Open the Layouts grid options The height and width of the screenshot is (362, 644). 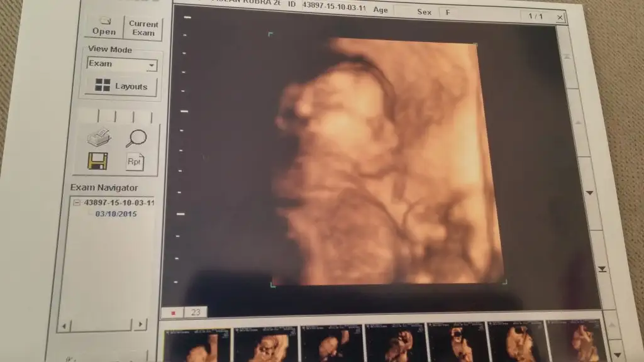click(121, 86)
